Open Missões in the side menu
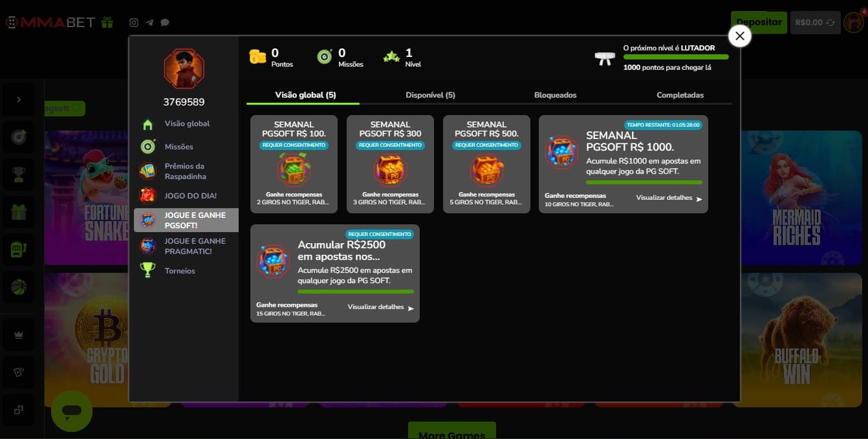 179,147
